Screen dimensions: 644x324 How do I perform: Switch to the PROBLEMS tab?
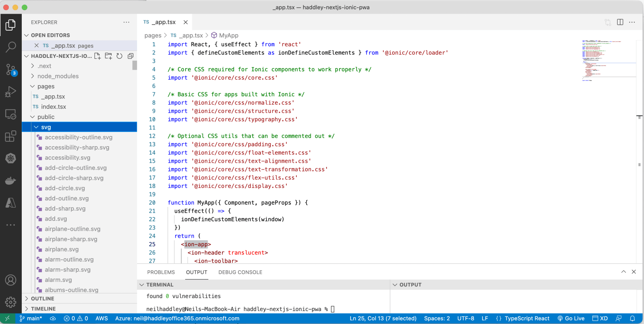(x=161, y=272)
